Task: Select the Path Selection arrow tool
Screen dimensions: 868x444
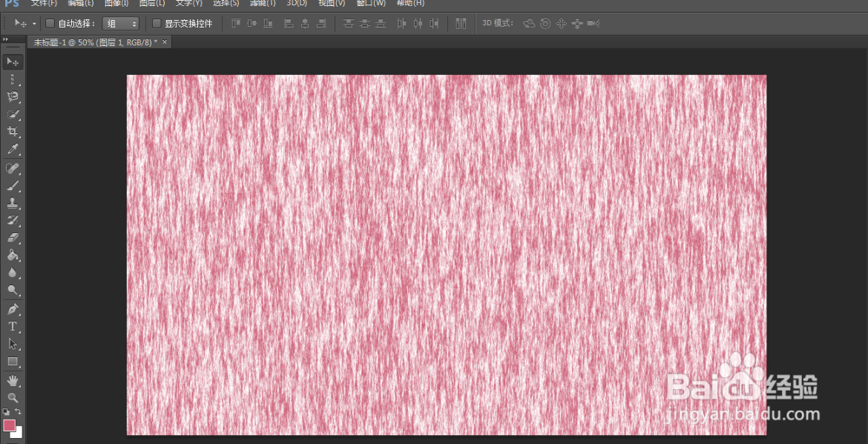Action: 13,344
